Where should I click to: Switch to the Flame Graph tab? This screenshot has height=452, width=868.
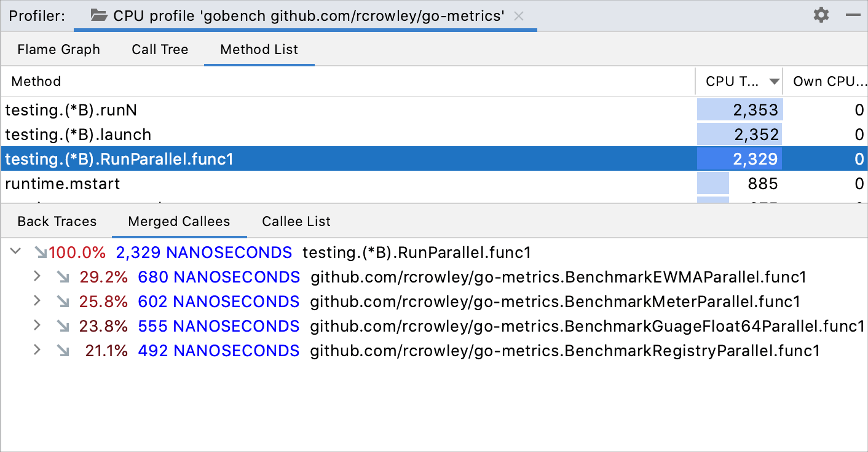(58, 49)
